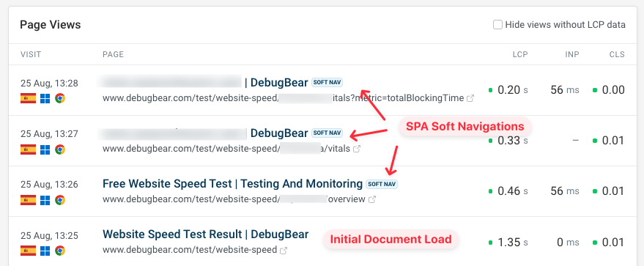Click PAGE column header
644x266 pixels.
113,54
